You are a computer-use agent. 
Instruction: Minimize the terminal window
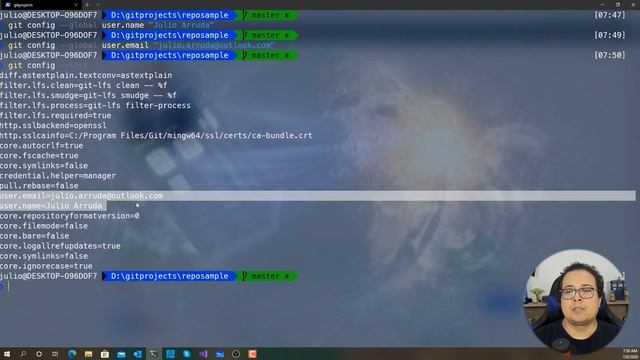(x=602, y=4)
